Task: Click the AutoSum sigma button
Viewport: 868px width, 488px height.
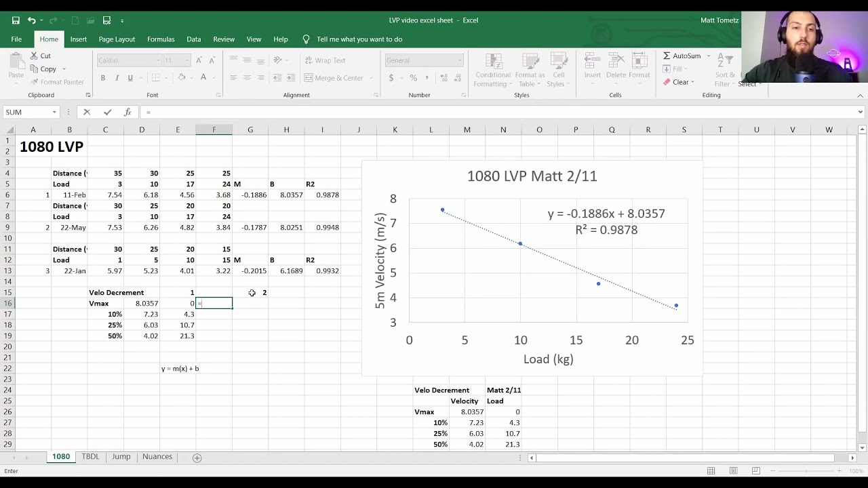Action: coord(682,56)
